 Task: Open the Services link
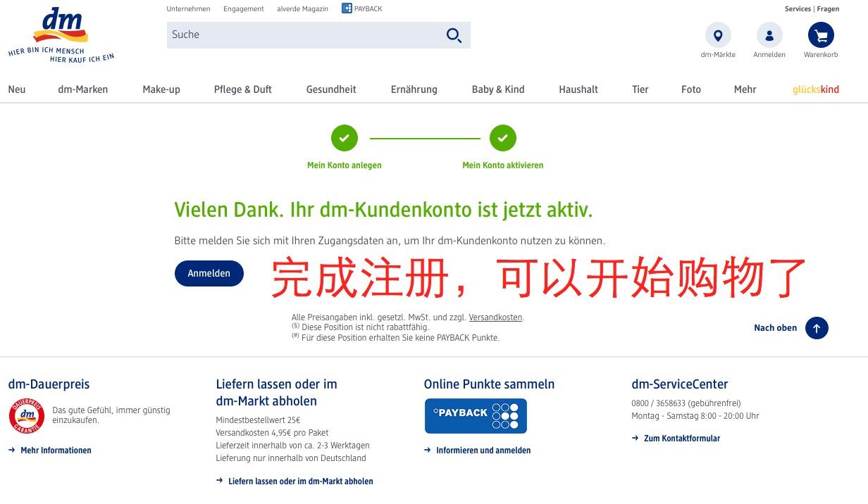798,9
